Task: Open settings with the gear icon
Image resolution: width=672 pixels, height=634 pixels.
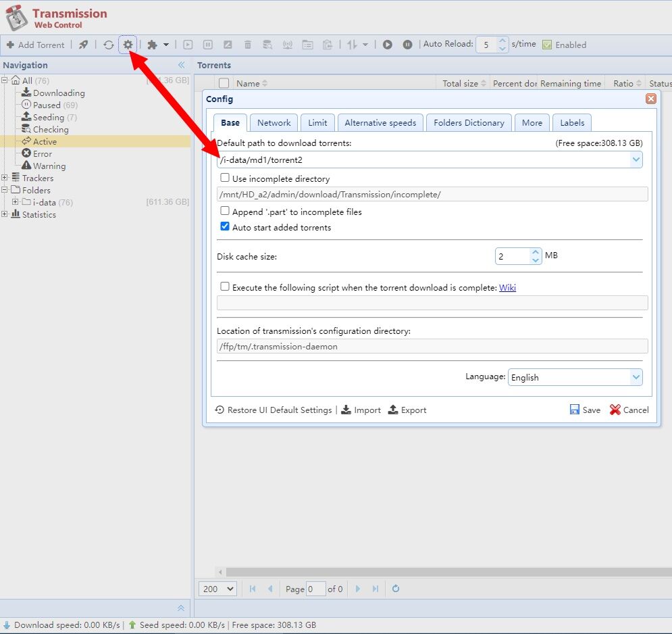Action: [x=128, y=45]
